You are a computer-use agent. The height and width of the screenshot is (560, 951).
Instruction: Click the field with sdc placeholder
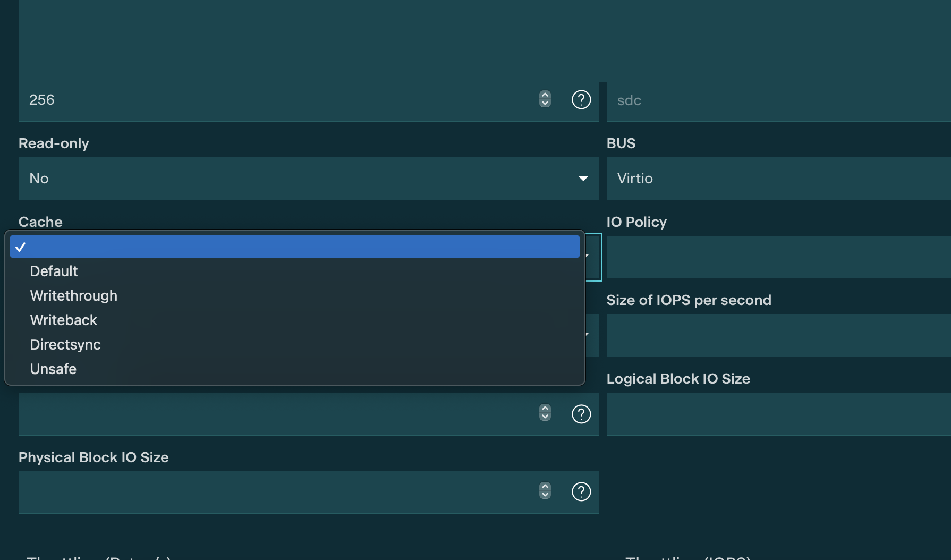tap(778, 100)
